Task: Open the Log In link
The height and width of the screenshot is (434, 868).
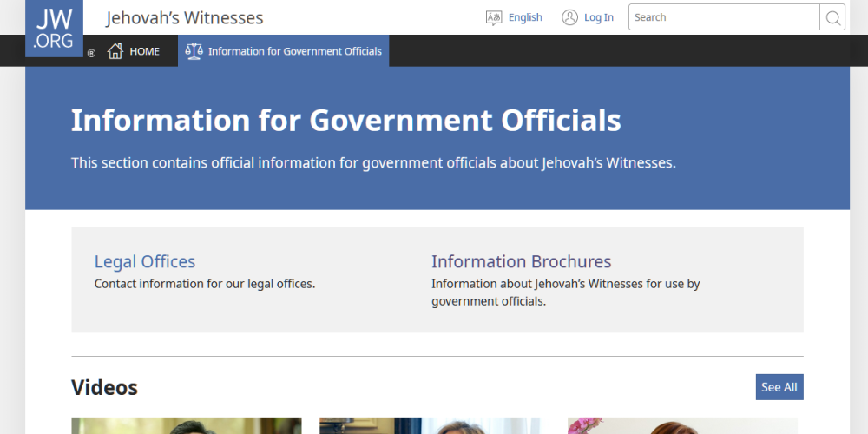Action: click(598, 17)
